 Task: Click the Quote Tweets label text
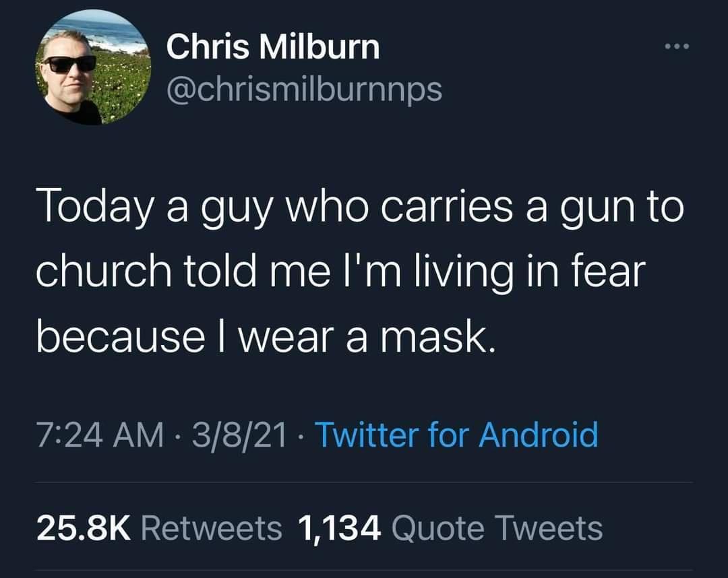[497, 528]
